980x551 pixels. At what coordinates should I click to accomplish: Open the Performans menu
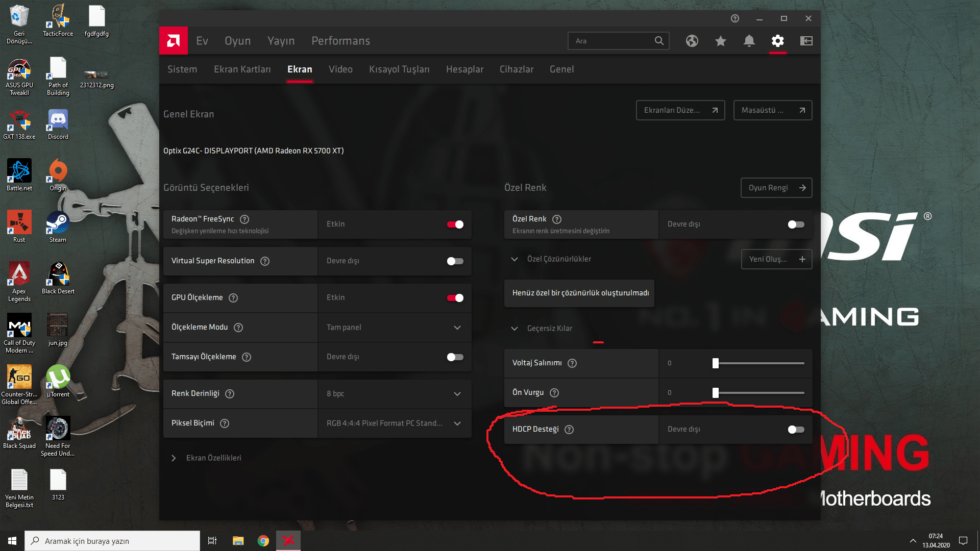(x=340, y=41)
